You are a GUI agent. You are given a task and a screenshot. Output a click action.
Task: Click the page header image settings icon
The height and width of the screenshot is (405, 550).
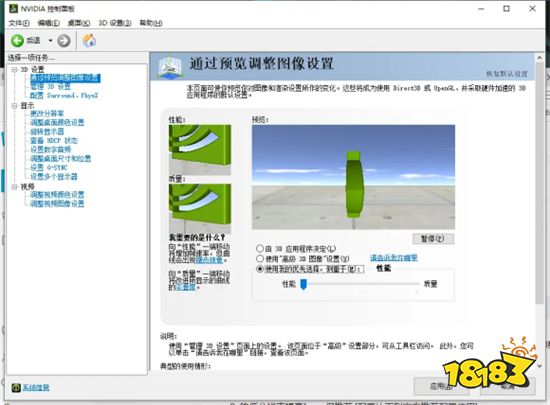click(170, 67)
